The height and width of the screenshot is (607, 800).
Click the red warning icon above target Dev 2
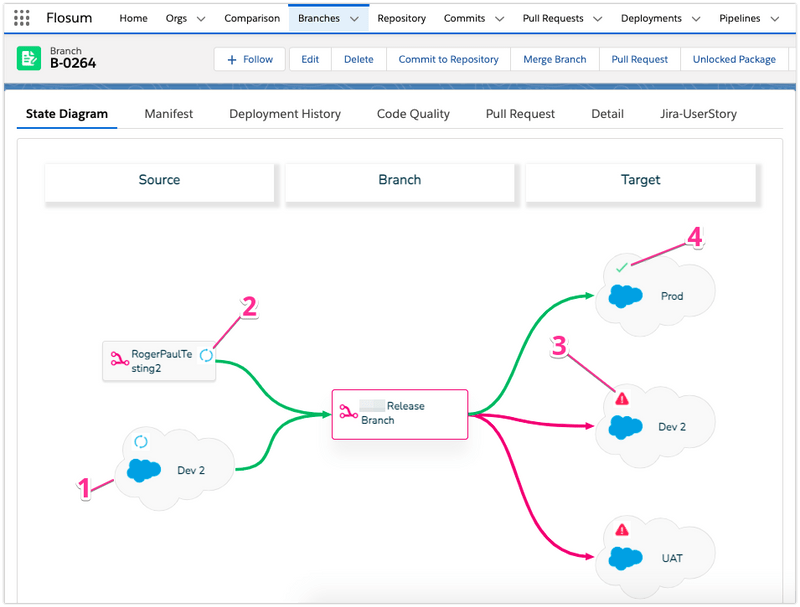click(x=621, y=398)
